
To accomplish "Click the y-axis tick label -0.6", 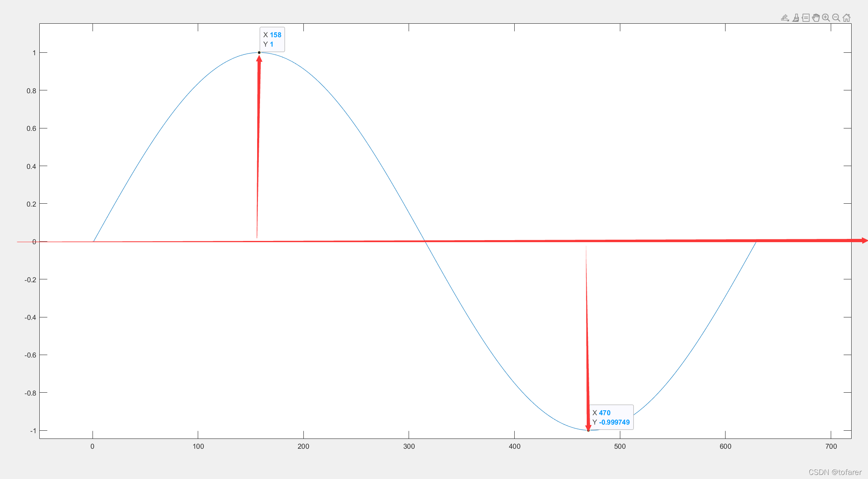I will coord(30,355).
